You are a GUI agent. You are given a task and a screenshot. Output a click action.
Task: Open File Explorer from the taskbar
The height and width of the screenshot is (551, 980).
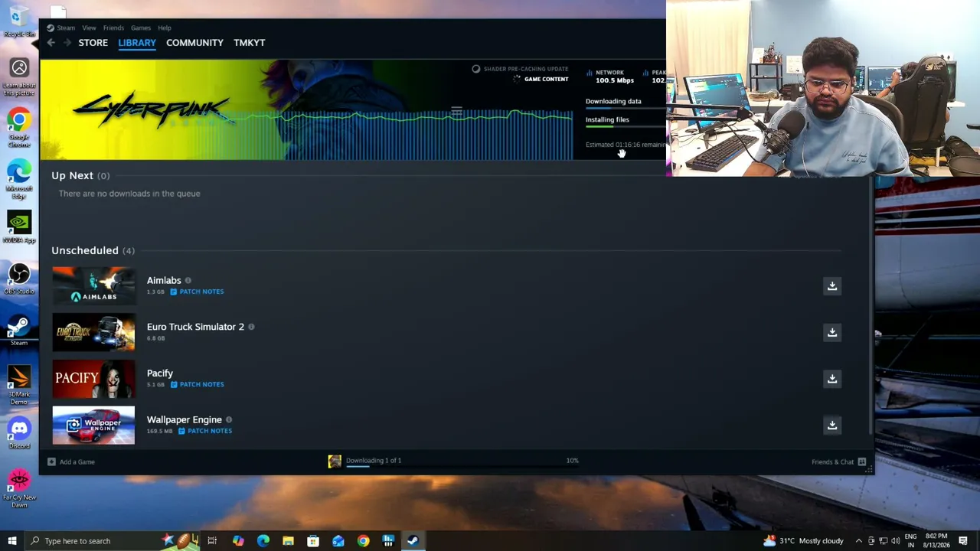(x=288, y=541)
